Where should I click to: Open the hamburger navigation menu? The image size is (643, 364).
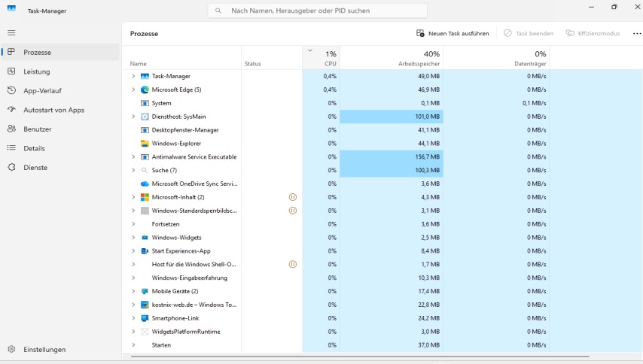pos(11,32)
